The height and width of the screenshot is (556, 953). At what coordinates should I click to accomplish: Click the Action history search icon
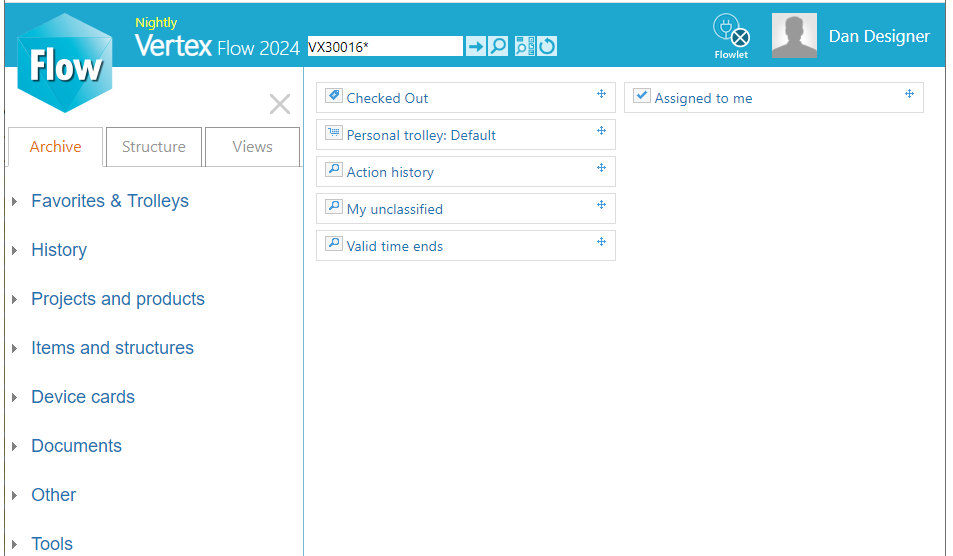point(334,170)
